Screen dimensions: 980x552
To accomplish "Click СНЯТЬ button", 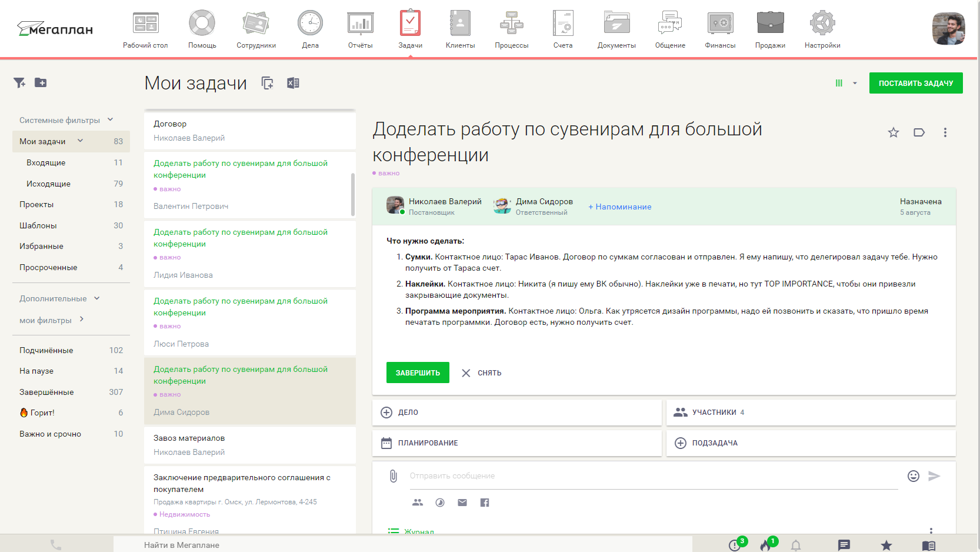I will point(482,373).
